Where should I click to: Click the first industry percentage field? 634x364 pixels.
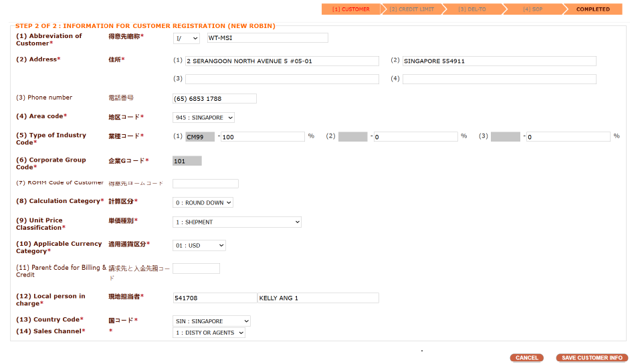[262, 137]
